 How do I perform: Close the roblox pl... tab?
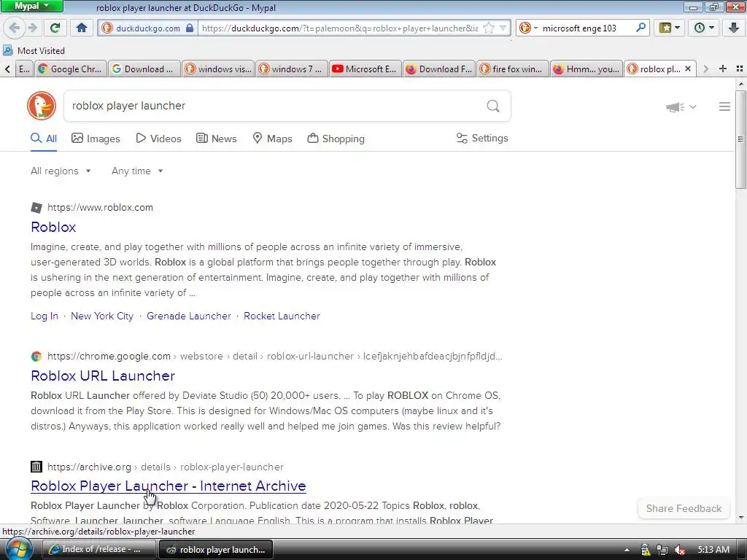[x=687, y=69]
